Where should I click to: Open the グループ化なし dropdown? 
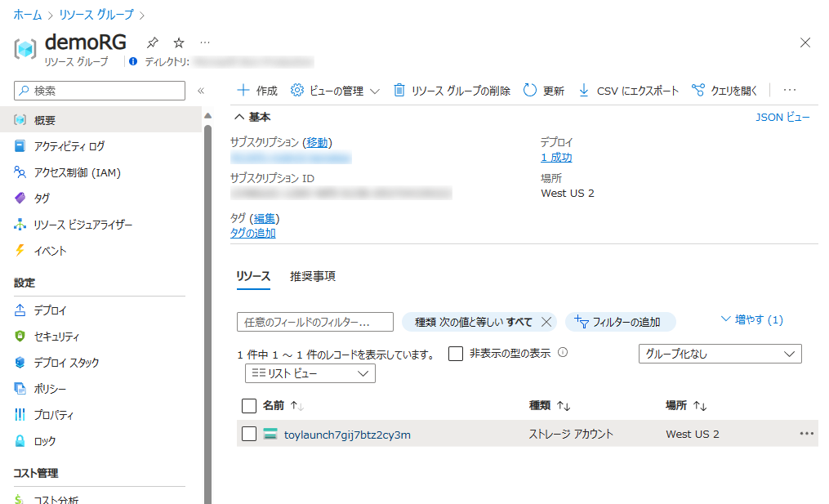point(719,354)
